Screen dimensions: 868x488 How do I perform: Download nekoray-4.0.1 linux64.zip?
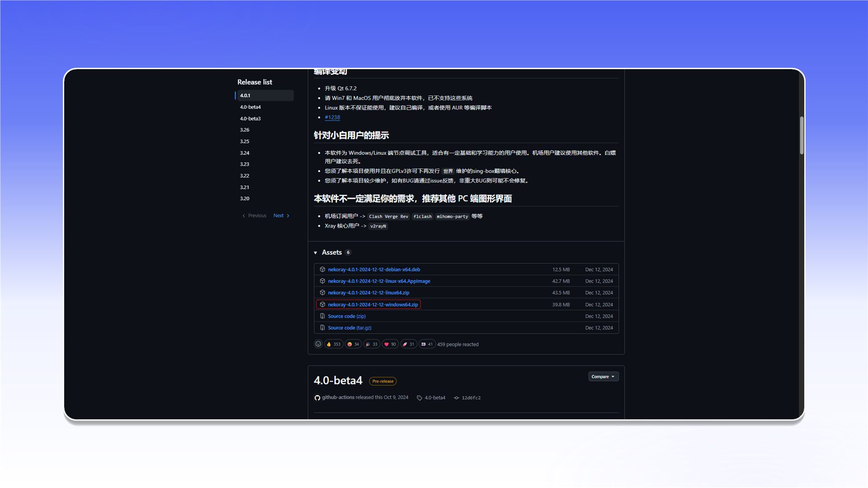(368, 293)
